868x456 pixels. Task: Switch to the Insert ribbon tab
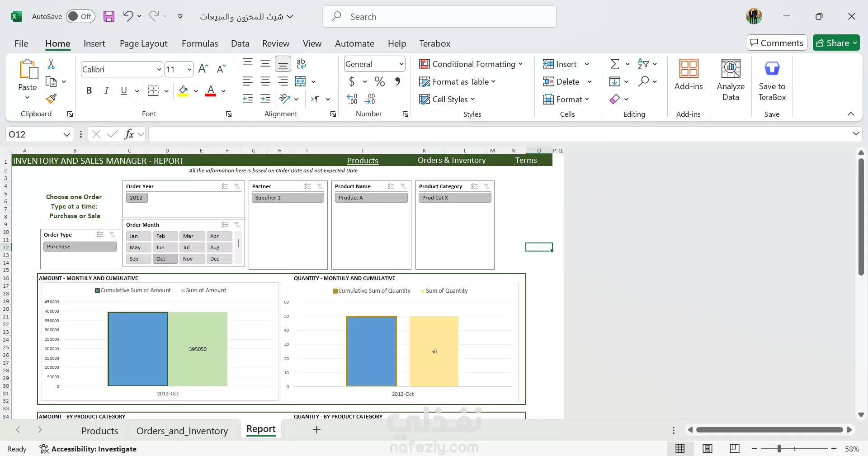pos(94,43)
